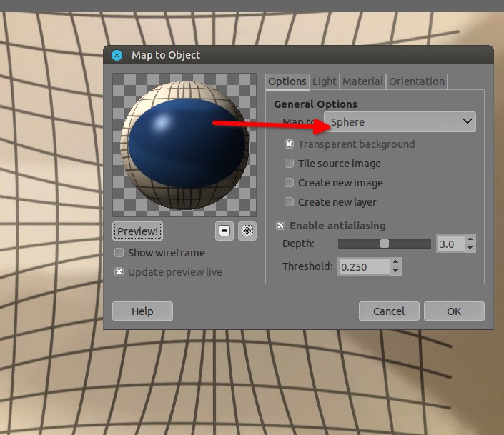Zoom out the preview with minus icon
Image resolution: width=504 pixels, height=435 pixels.
[224, 231]
